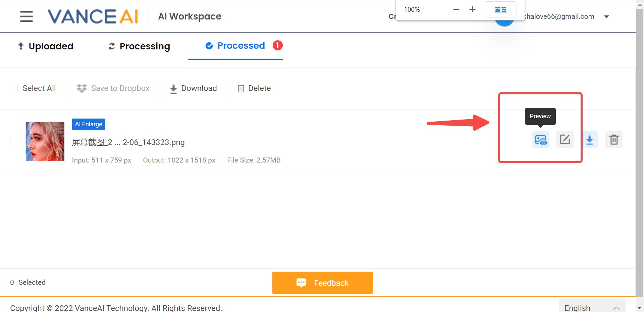Click the AI Enlarge tag
This screenshot has height=312, width=644.
89,124
